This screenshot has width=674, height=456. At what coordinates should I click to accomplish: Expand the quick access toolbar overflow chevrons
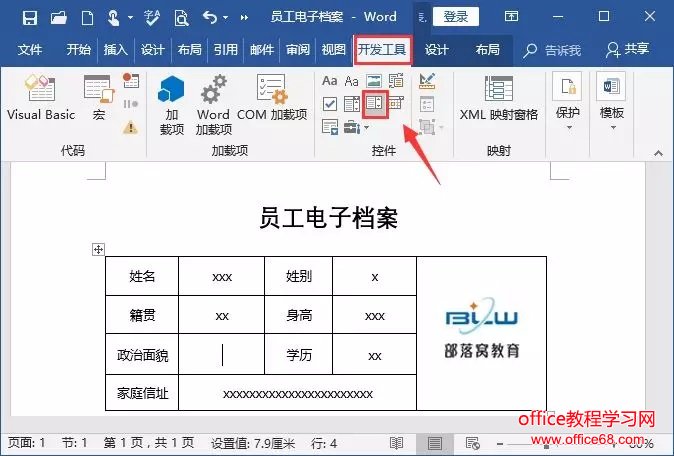(244, 18)
